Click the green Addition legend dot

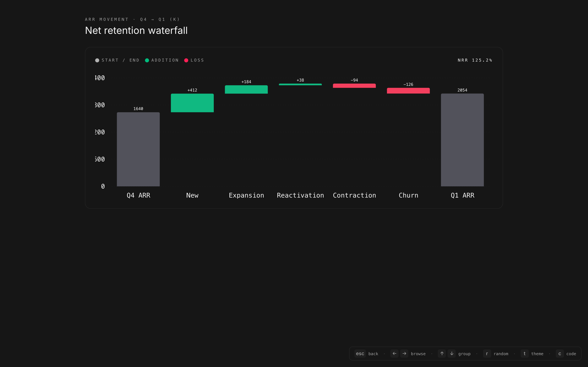pos(147,60)
